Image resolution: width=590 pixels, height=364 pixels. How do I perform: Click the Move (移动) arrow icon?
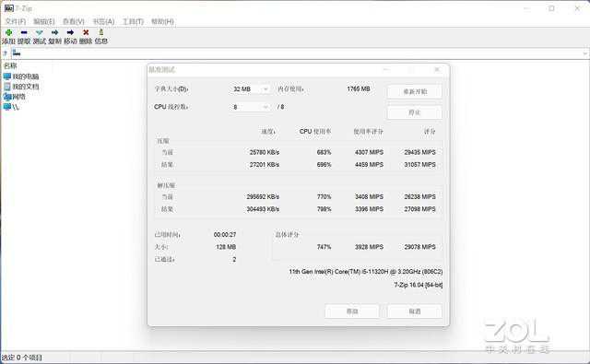click(70, 33)
